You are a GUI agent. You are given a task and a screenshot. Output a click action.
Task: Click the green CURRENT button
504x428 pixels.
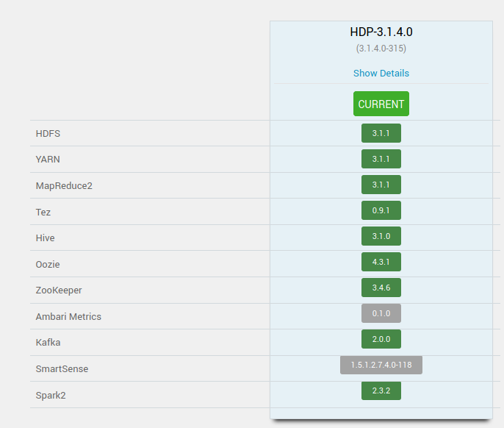coord(381,104)
